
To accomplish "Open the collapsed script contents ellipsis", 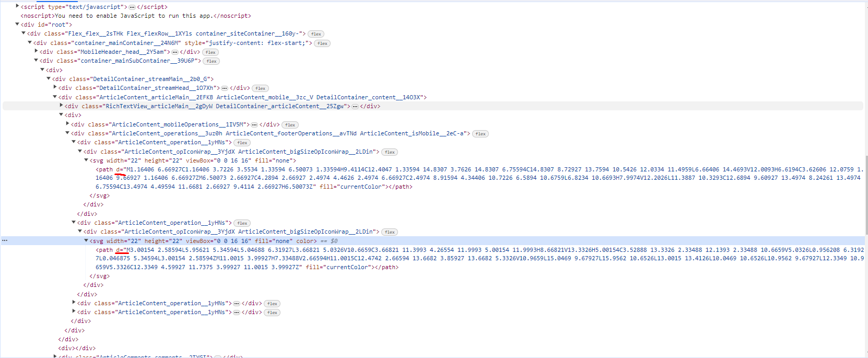I will (132, 7).
